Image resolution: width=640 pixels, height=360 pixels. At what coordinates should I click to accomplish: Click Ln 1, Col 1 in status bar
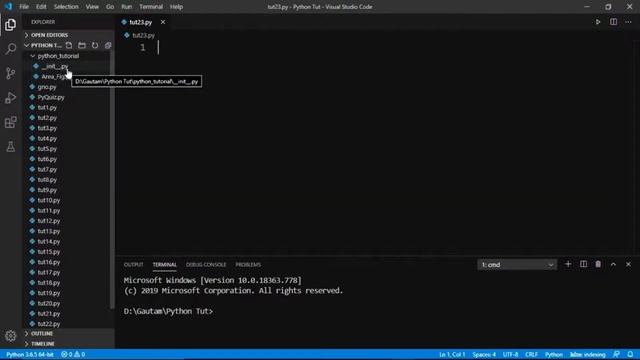click(452, 354)
